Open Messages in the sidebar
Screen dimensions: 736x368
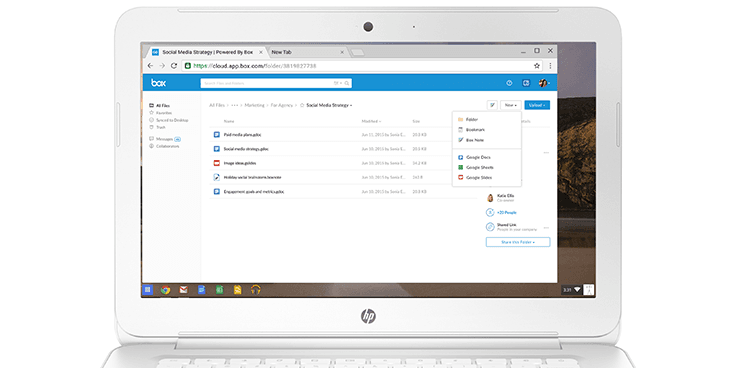[x=165, y=139]
